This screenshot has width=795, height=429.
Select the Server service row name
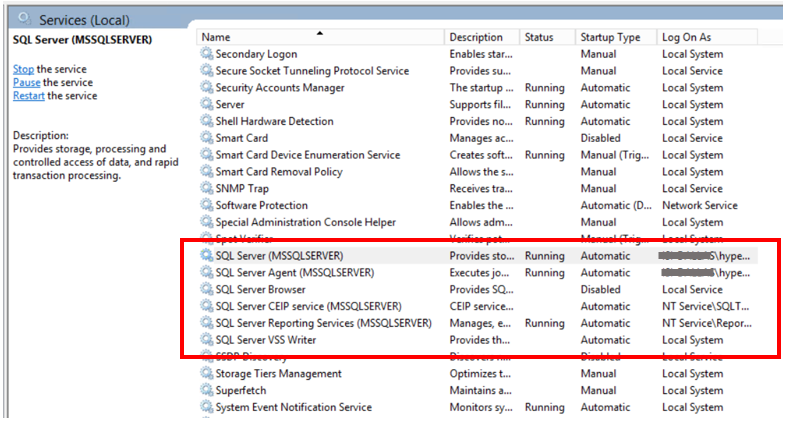point(230,104)
